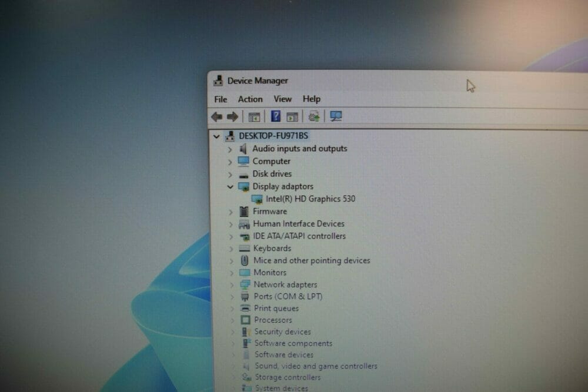This screenshot has height=392, width=588.
Task: Open the Help menu
Action: coord(312,99)
